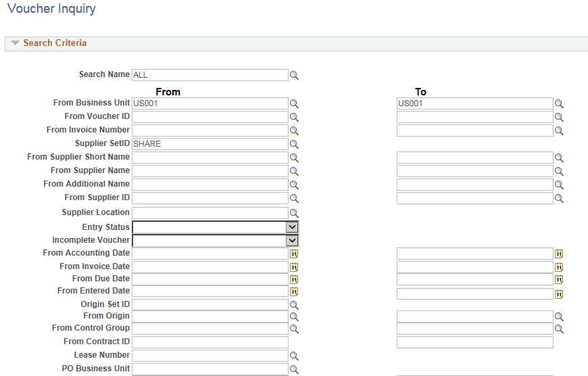Open Lease Number lookup magnifier
This screenshot has height=376, width=588.
click(x=294, y=356)
